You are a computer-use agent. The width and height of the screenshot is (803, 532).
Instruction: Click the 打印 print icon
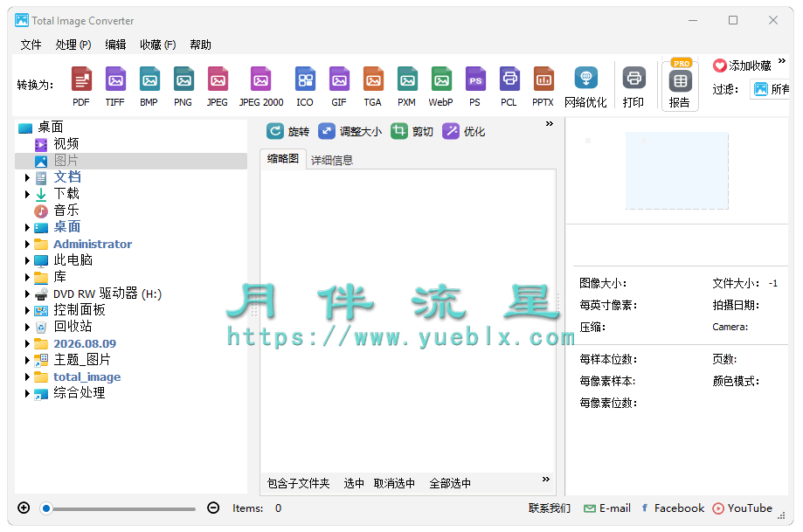[633, 86]
